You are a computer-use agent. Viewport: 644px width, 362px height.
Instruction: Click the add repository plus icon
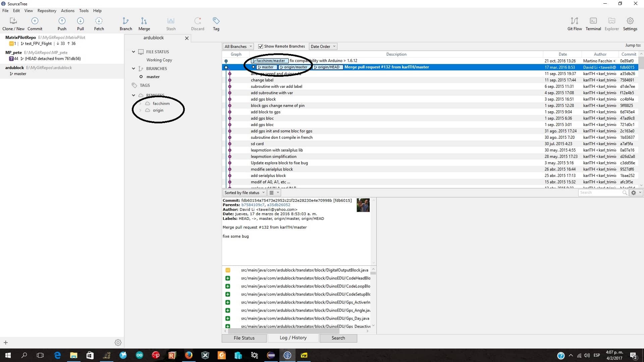(x=6, y=343)
